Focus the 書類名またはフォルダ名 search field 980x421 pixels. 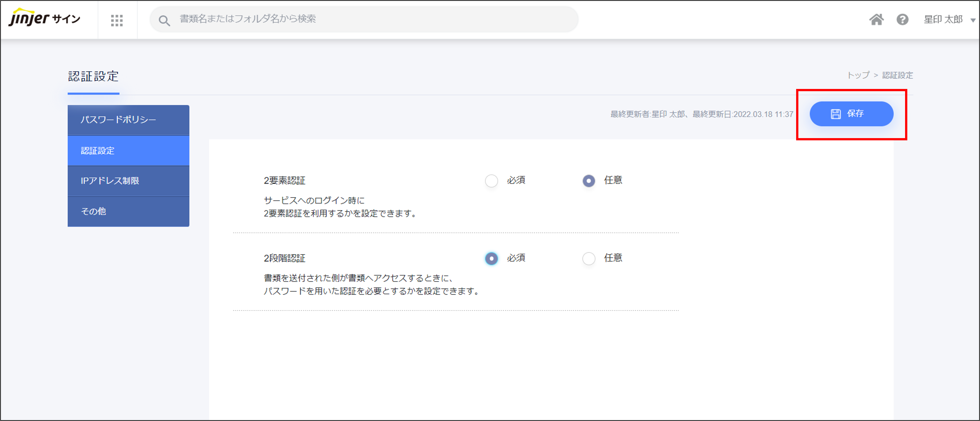point(365,19)
